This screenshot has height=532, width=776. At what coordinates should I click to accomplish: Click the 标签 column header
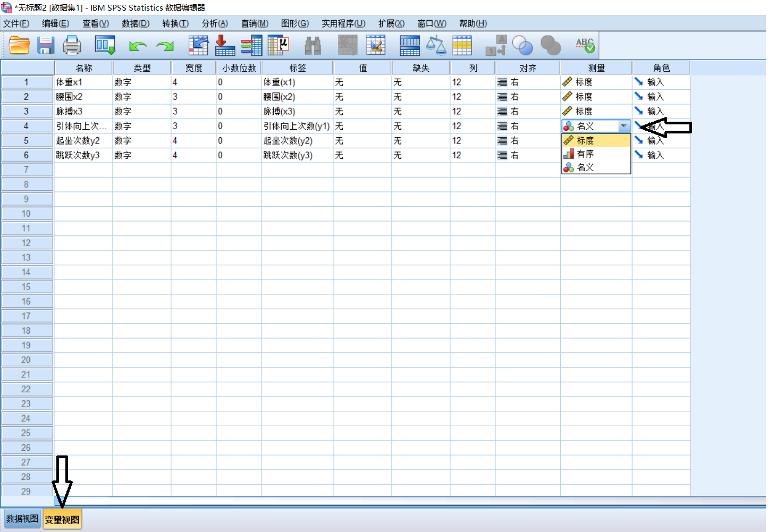(298, 68)
